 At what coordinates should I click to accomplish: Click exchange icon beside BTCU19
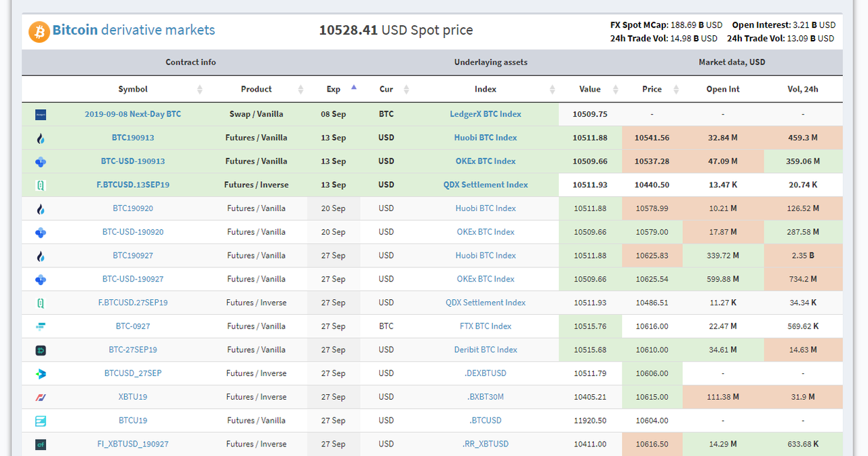click(x=41, y=421)
